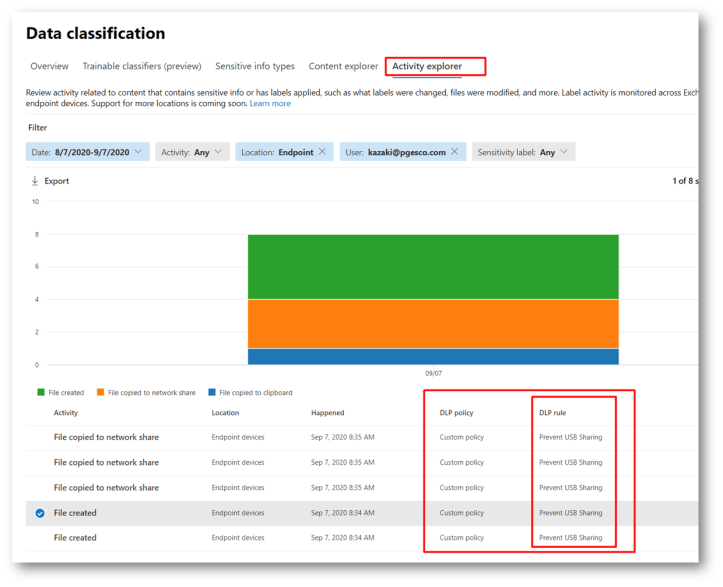Sort by the Happened column header

click(327, 413)
